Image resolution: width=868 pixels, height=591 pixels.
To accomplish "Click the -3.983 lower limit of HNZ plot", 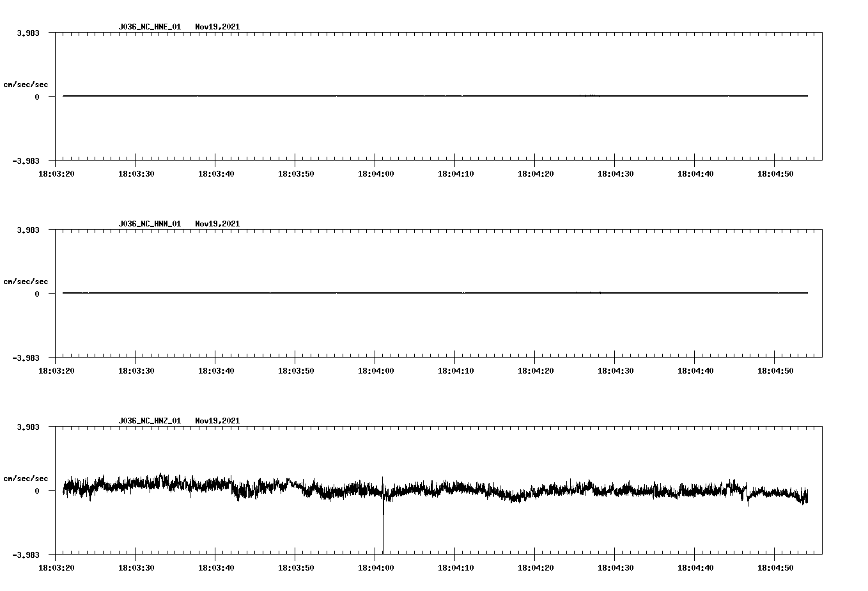I will [26, 555].
